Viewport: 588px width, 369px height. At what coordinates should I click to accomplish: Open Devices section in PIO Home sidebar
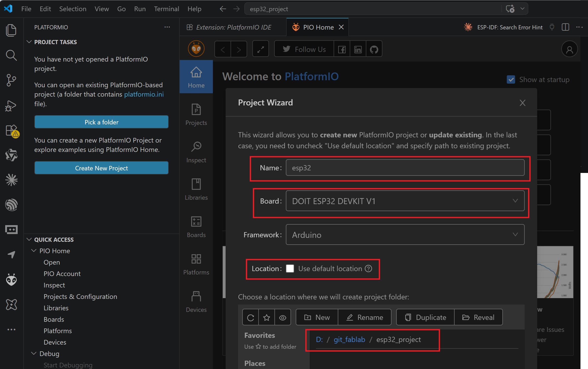[196, 301]
